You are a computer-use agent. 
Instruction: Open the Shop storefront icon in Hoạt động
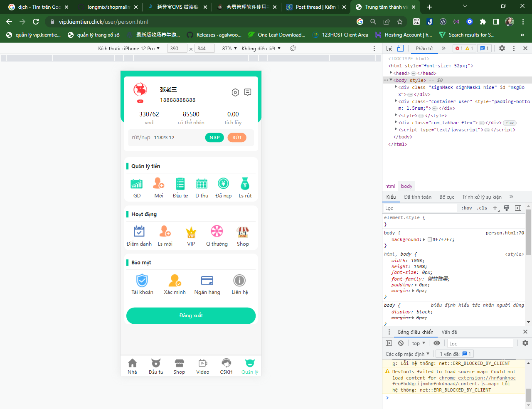tap(243, 232)
